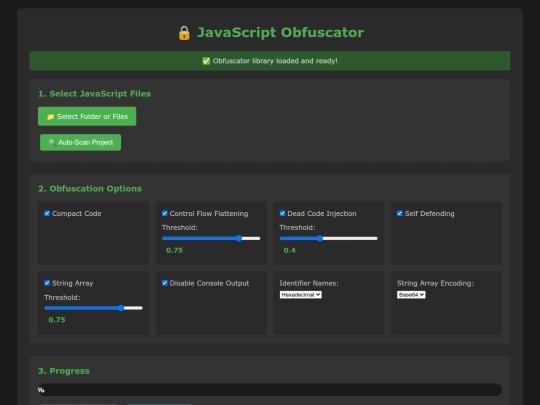Adjust Control Flow Flattening threshold slider
The image size is (540, 405).
(211, 238)
